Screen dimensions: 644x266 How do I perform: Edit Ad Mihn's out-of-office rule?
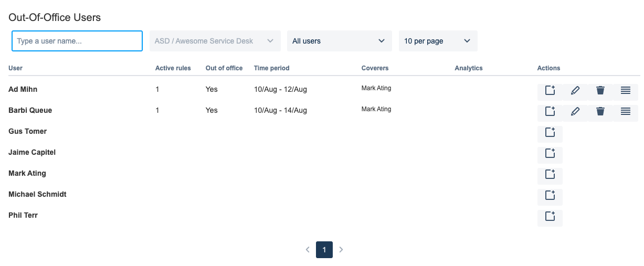575,90
